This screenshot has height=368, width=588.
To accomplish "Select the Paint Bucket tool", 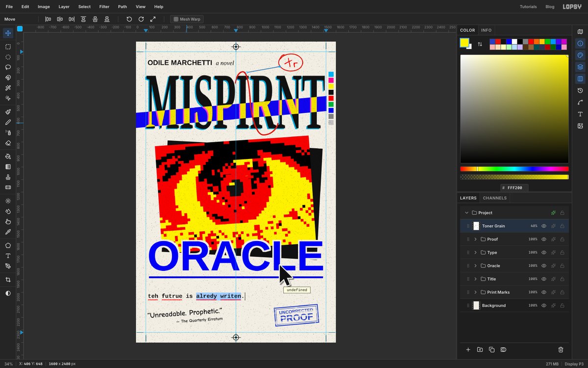I will point(8,157).
